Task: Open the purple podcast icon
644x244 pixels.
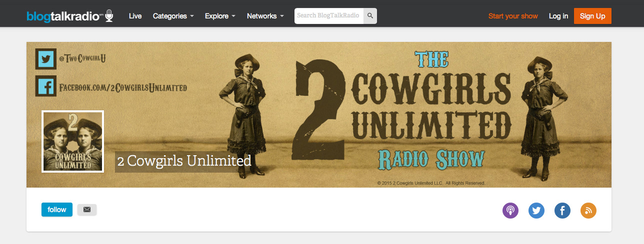Action: click(x=510, y=211)
